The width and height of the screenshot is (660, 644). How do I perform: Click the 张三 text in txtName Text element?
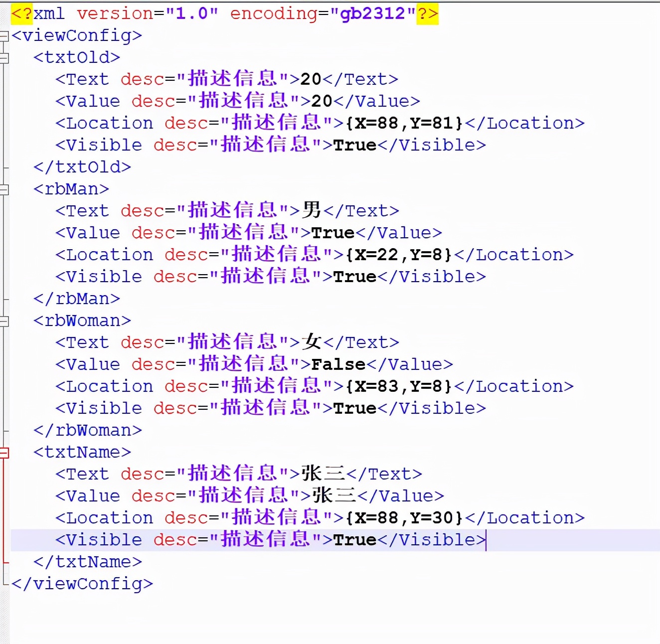[324, 474]
